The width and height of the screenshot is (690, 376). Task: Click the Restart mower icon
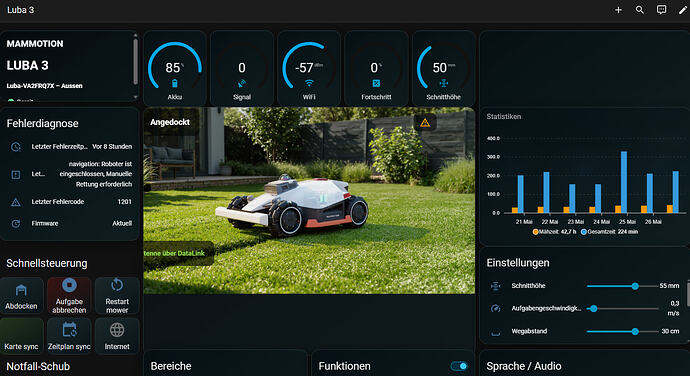point(117,285)
